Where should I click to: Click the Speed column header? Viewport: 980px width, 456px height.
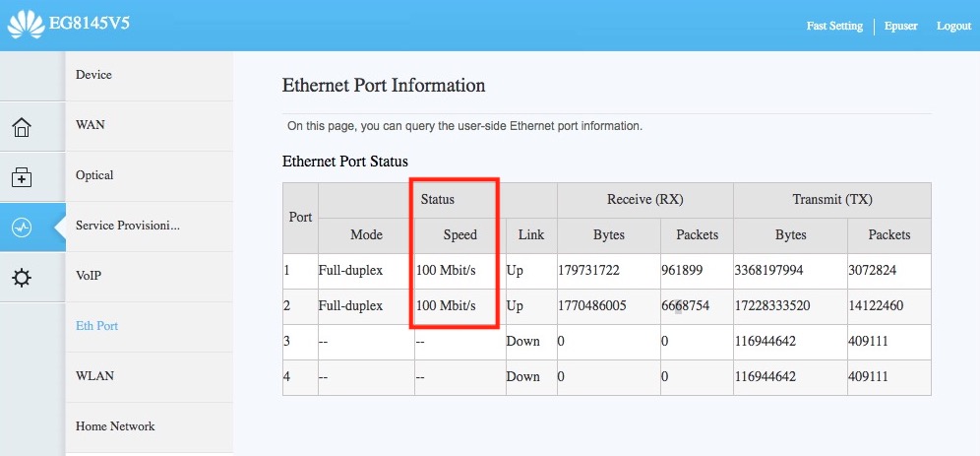459,235
